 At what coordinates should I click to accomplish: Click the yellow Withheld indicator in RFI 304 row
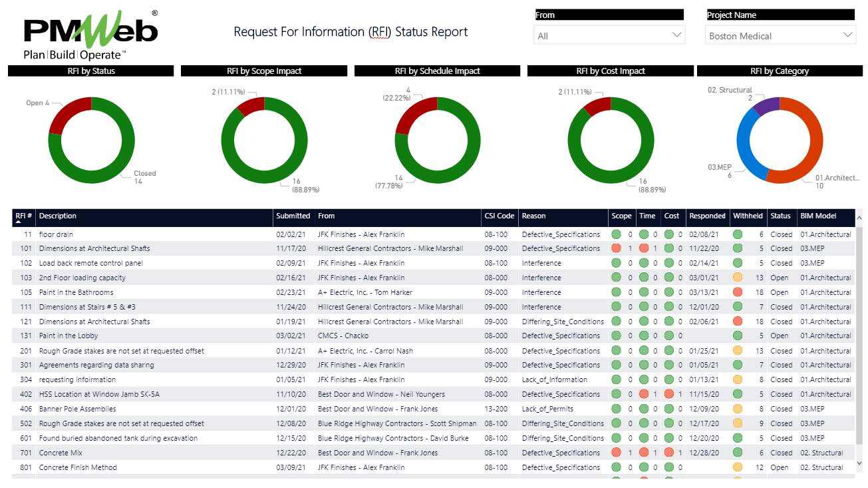[738, 379]
